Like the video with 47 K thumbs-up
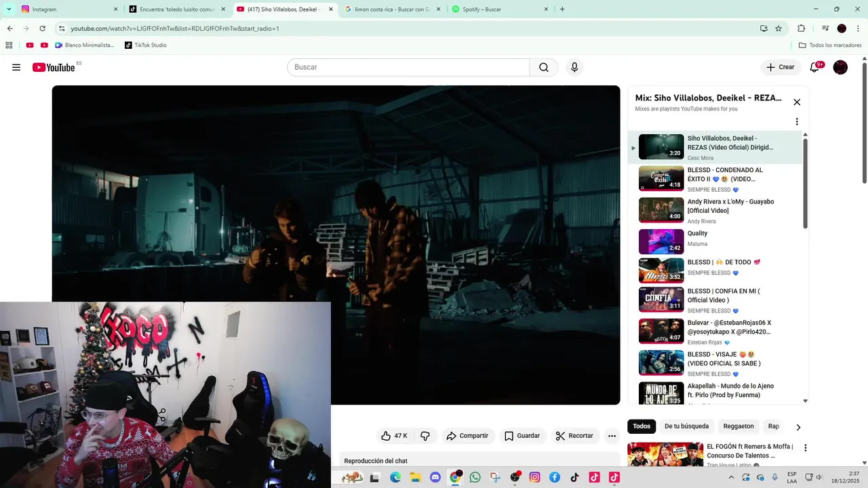Screen dimensions: 868x488 pos(394,436)
